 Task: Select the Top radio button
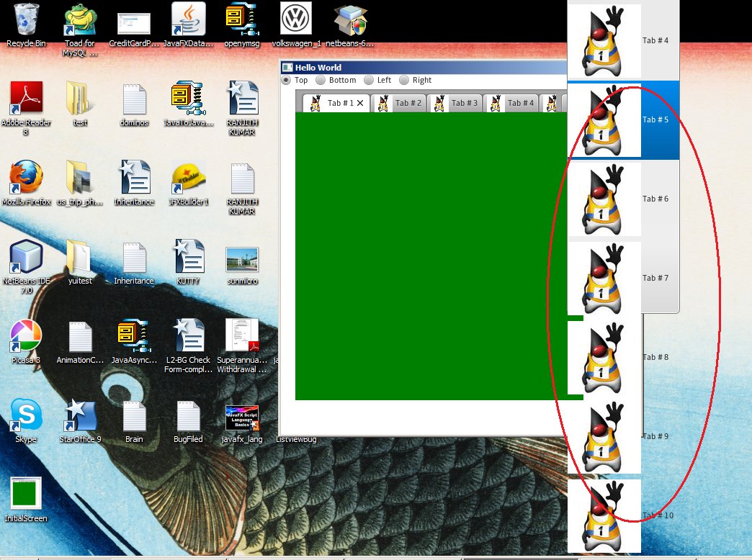(286, 81)
